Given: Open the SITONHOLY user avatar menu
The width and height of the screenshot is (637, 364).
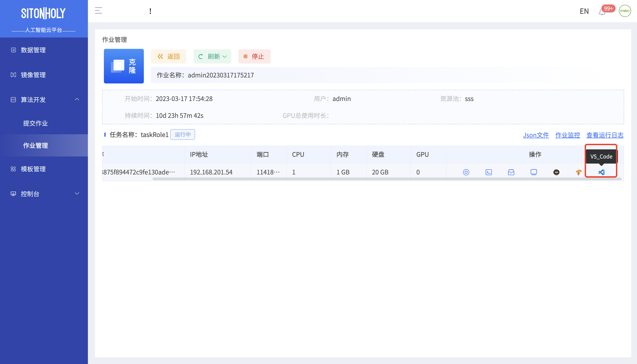Looking at the screenshot, I should click(625, 11).
